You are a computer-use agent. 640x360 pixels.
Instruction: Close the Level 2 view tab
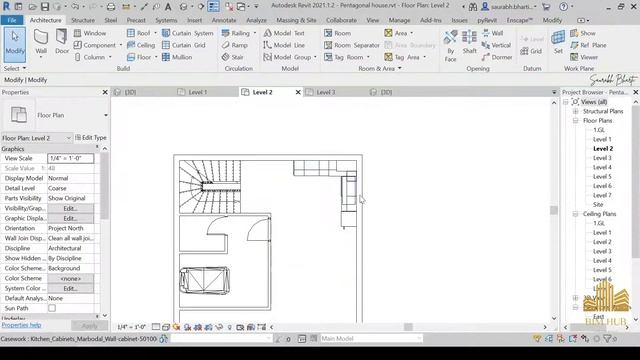[298, 92]
